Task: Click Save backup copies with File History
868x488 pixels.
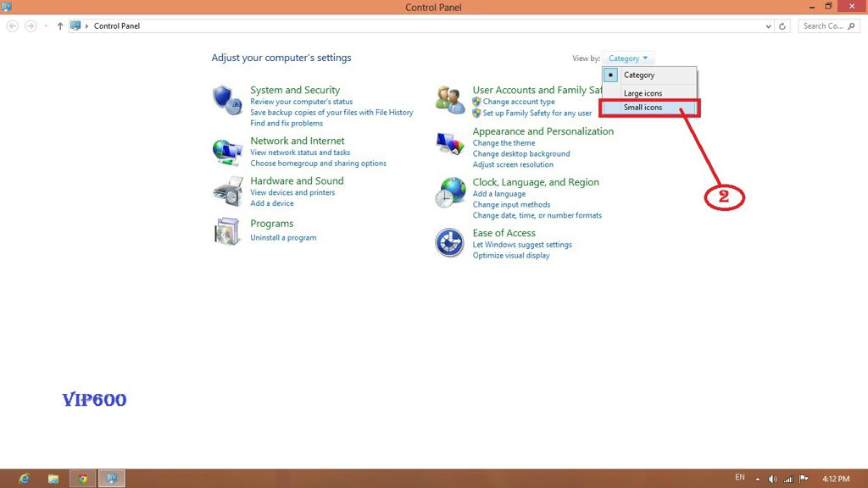Action: (x=331, y=113)
